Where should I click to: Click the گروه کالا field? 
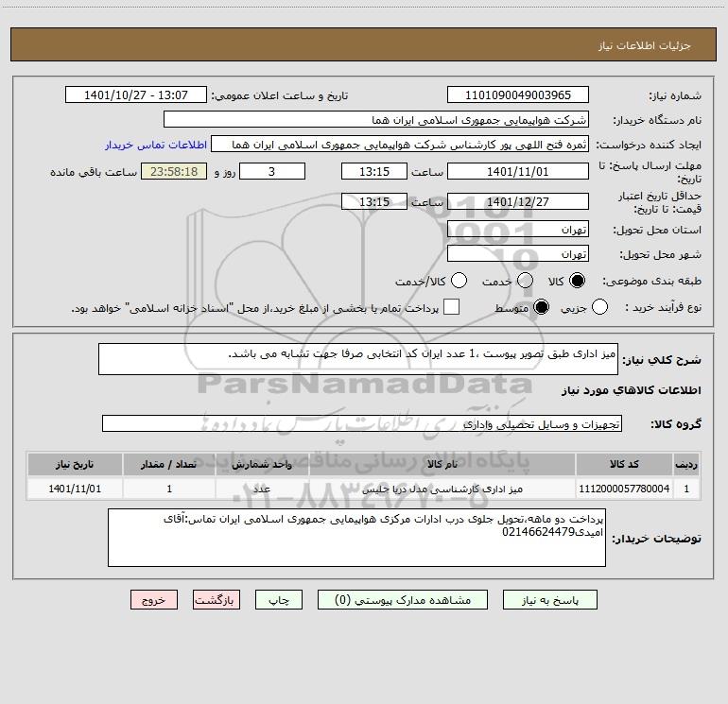coord(362,423)
